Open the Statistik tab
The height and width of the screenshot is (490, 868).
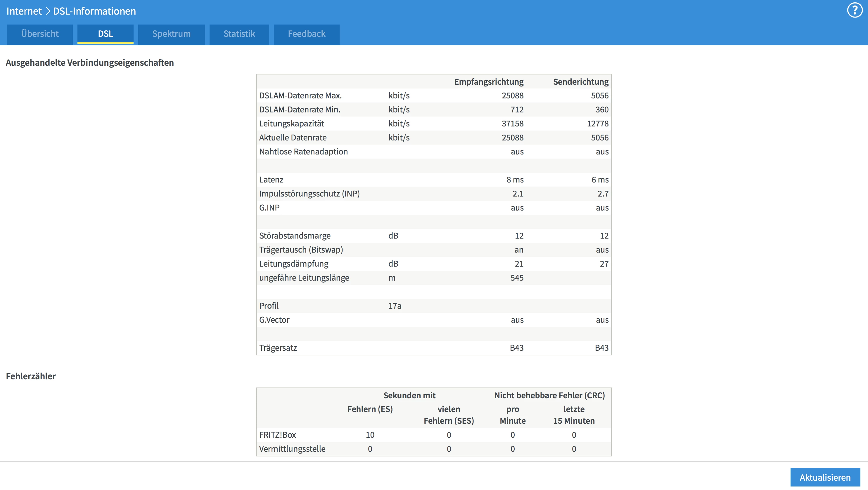[239, 34]
